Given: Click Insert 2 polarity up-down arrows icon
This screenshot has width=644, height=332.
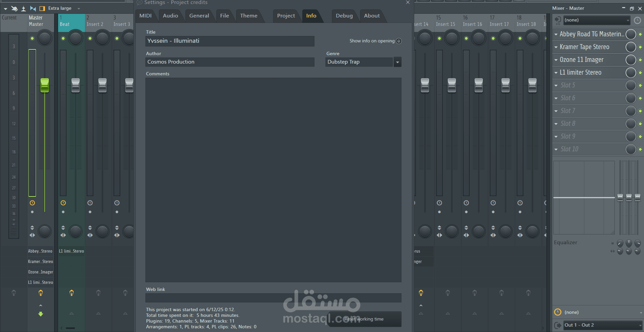Looking at the screenshot, I should (90, 228).
